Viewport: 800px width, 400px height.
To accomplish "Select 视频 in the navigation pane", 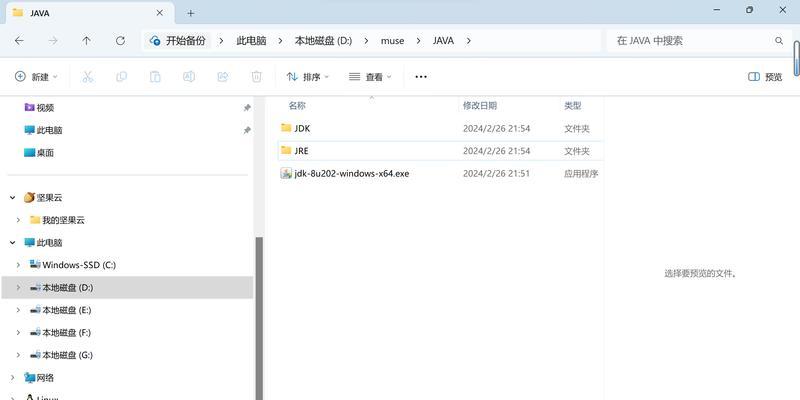I will click(45, 108).
